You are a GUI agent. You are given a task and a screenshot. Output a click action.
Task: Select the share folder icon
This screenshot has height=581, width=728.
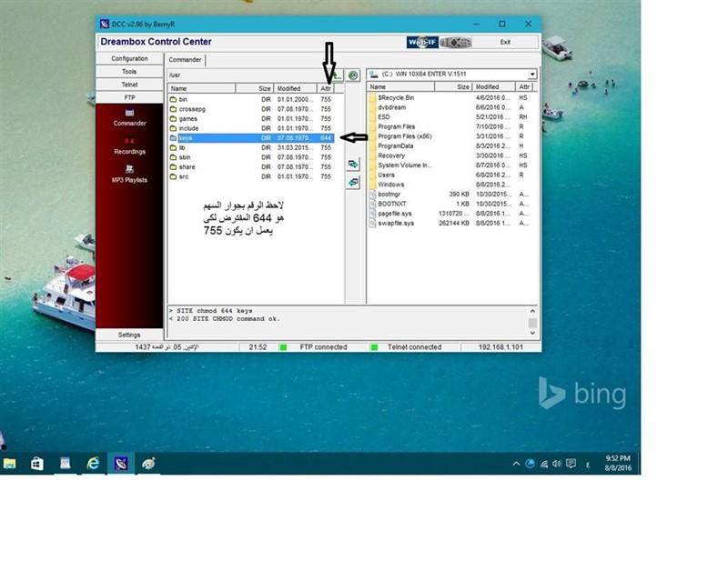(x=173, y=167)
